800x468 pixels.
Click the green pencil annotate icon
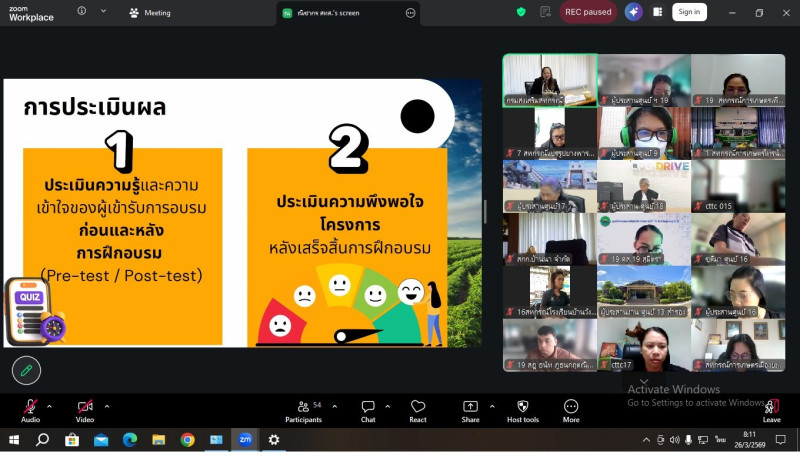[26, 370]
